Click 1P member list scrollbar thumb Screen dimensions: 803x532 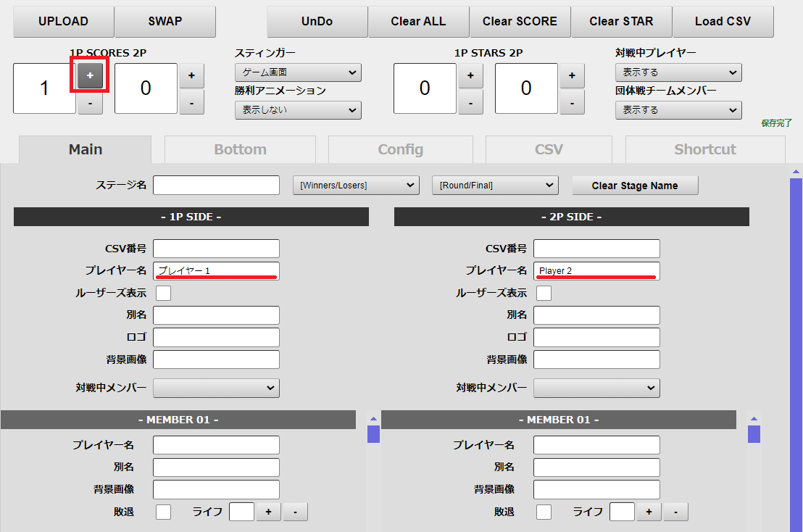373,434
